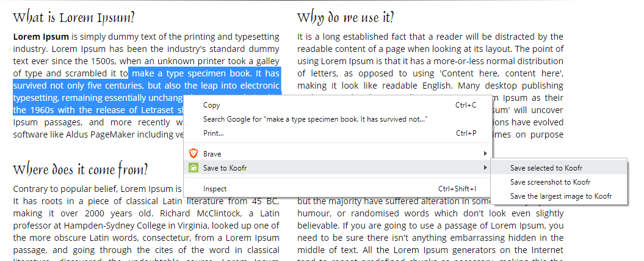Viewport: 644px width, 261px height.
Task: Click Save selected to Koofr
Action: click(559, 167)
